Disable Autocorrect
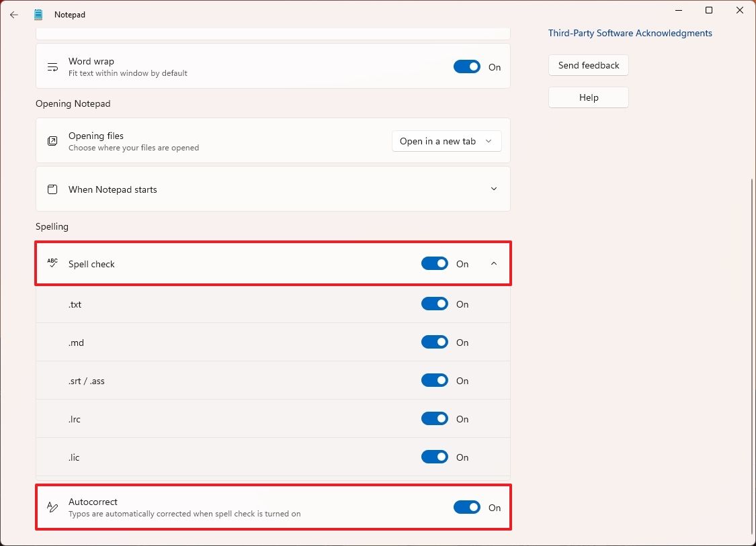The height and width of the screenshot is (546, 756). [x=466, y=507]
